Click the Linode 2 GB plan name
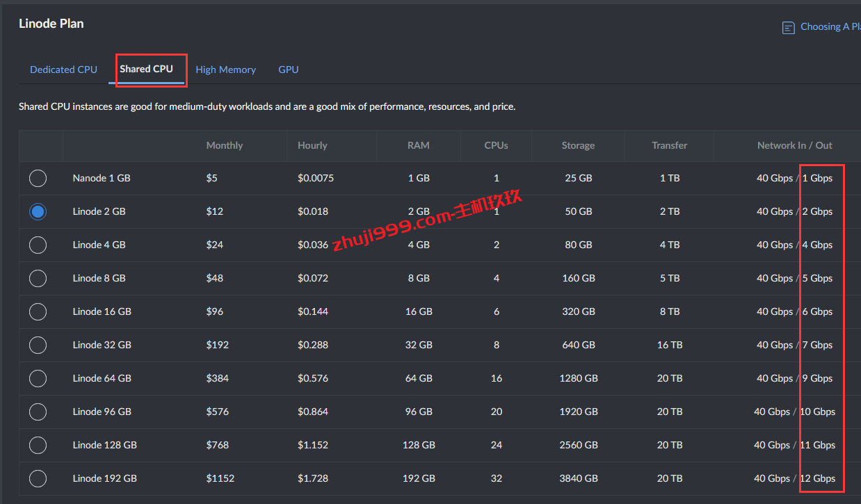The image size is (861, 504). tap(99, 211)
